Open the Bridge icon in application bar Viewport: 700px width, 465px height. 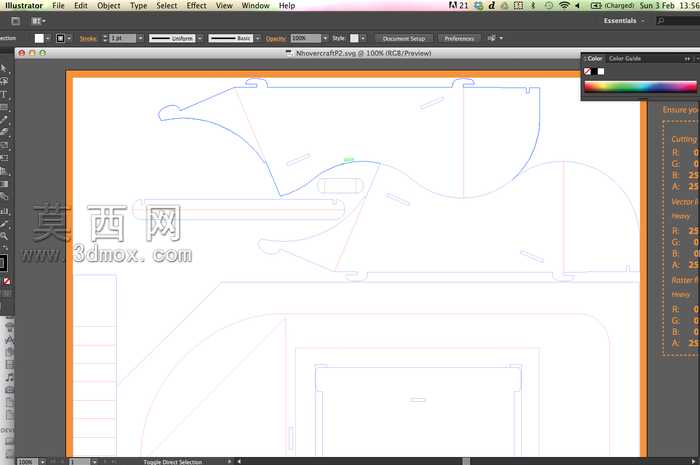(16, 21)
